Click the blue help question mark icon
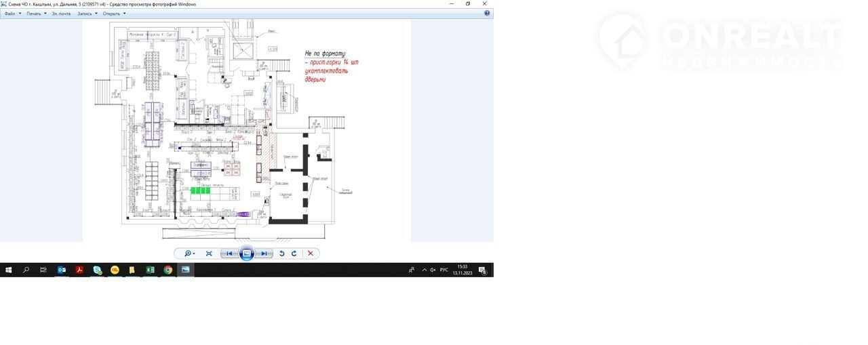The height and width of the screenshot is (345, 868). pos(487,14)
